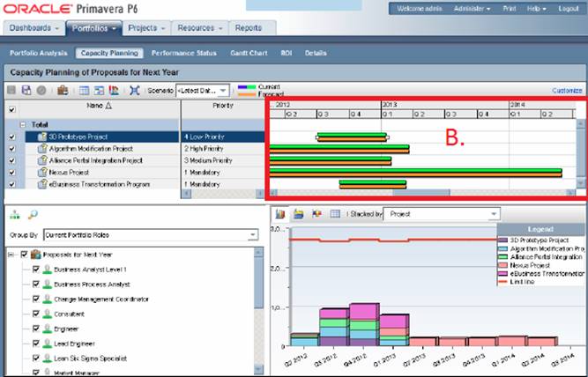588x377 pixels.
Task: Select the blue-yellow area chart icon
Action: [x=299, y=214]
